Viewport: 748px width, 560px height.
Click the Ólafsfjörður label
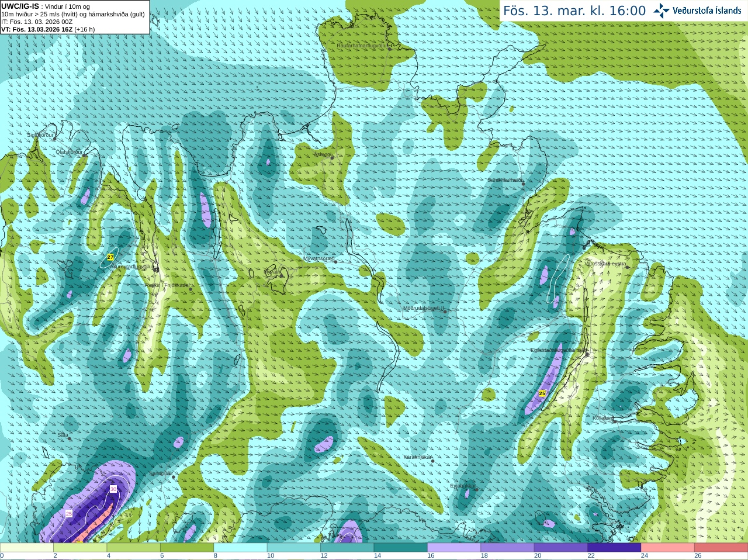tap(68, 151)
